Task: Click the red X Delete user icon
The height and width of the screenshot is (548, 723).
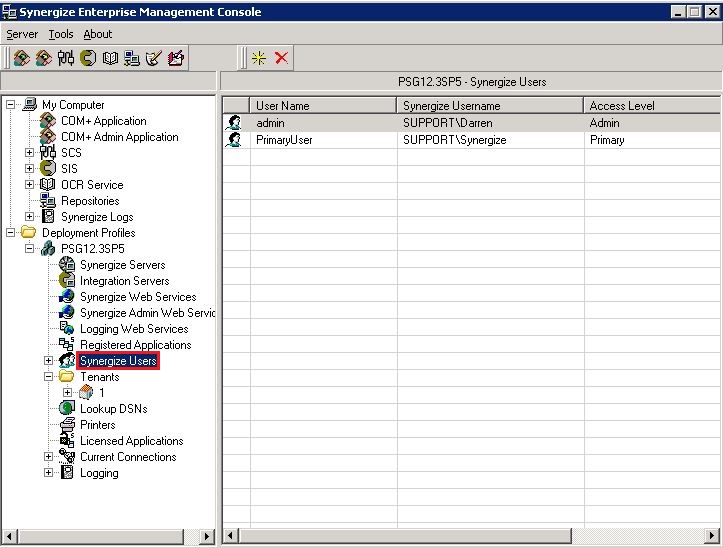Action: tap(281, 58)
